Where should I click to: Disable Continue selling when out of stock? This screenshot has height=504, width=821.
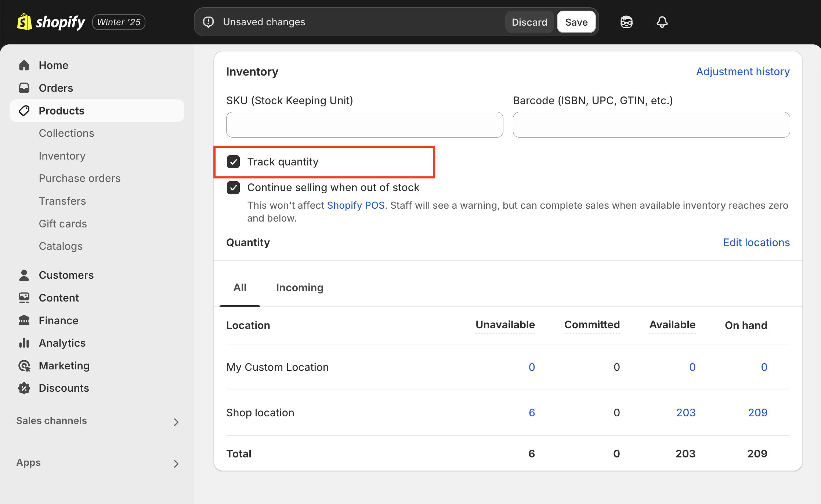tap(233, 187)
